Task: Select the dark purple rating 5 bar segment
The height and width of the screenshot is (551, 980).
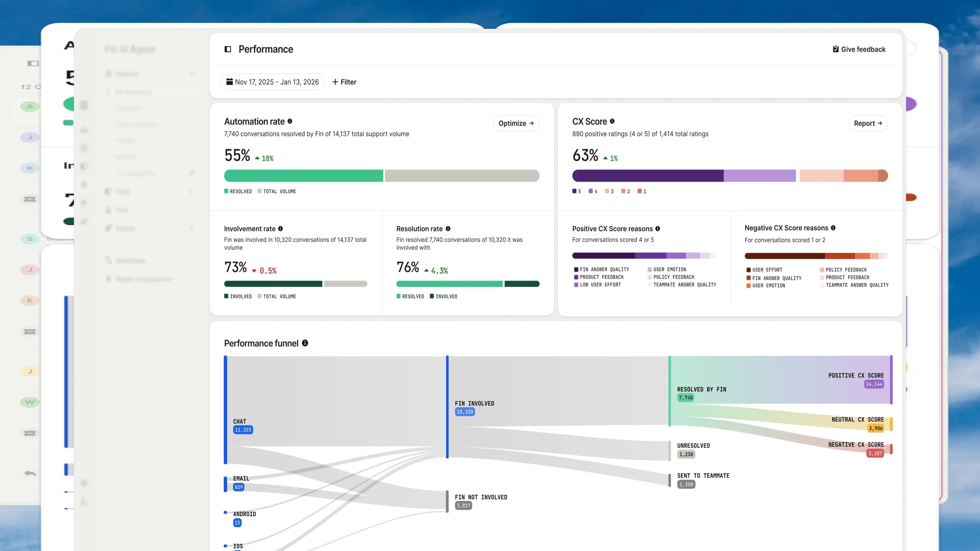Action: click(x=648, y=176)
